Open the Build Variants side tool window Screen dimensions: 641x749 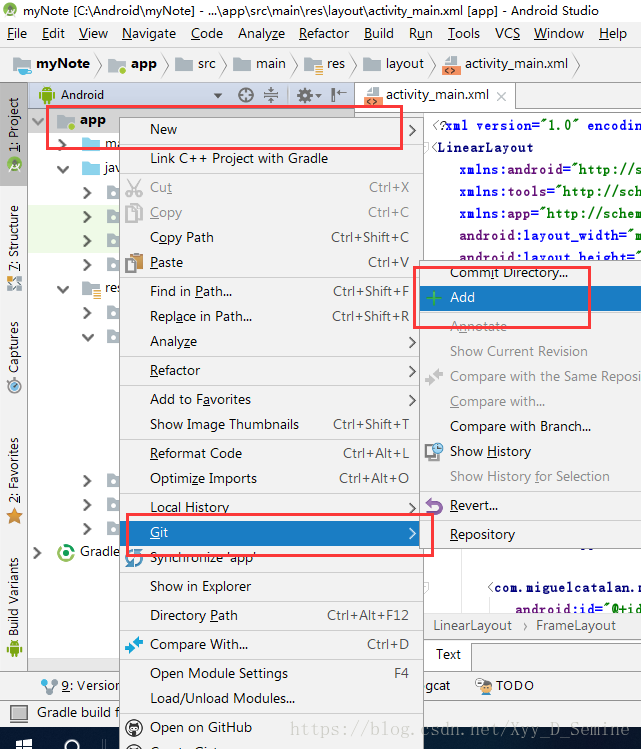(14, 607)
